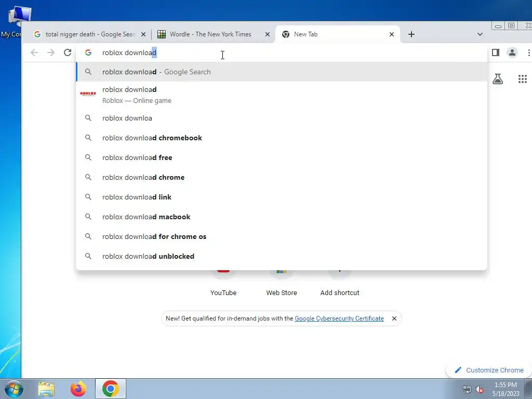532x399 pixels.
Task: Select the 'roblox downloa' suggestion
Action: pyautogui.click(x=282, y=118)
